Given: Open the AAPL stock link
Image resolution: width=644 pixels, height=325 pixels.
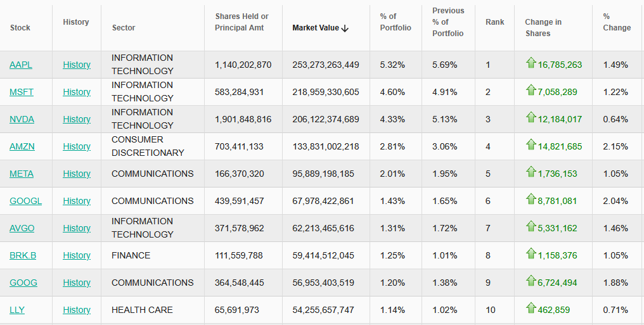Looking at the screenshot, I should coord(21,65).
